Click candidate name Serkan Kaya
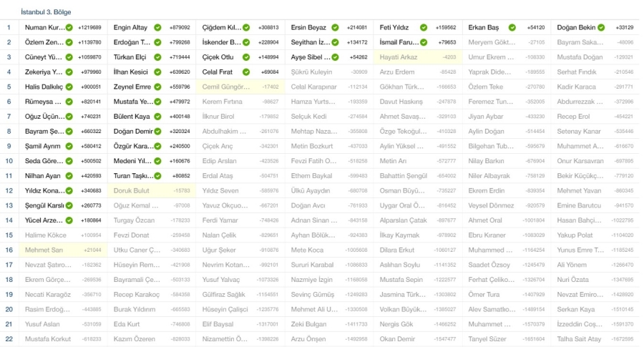This screenshot has width=644, height=347. 576,309
